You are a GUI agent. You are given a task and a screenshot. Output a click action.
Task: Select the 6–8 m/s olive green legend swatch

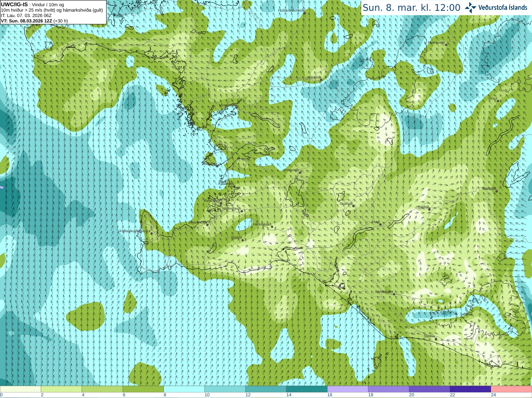coord(143,389)
